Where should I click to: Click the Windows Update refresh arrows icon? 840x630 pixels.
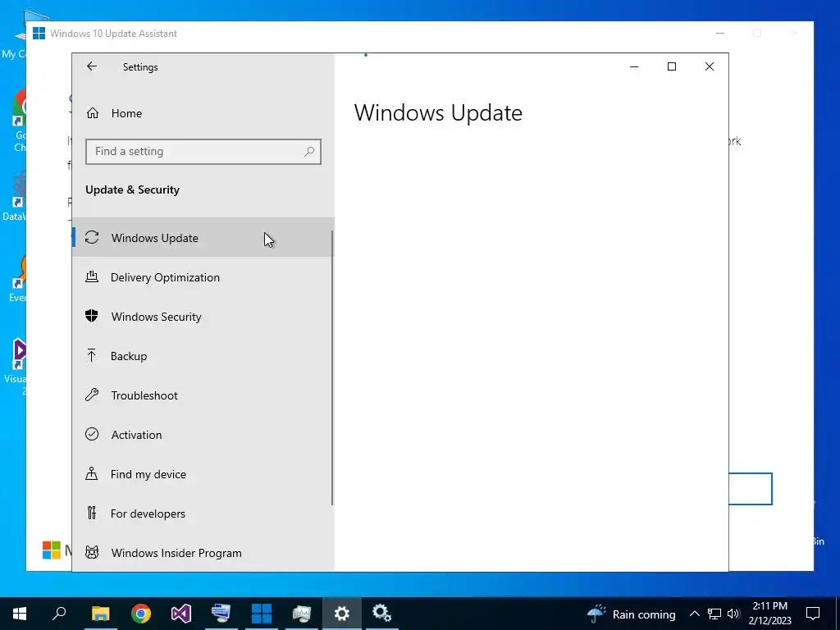[92, 237]
